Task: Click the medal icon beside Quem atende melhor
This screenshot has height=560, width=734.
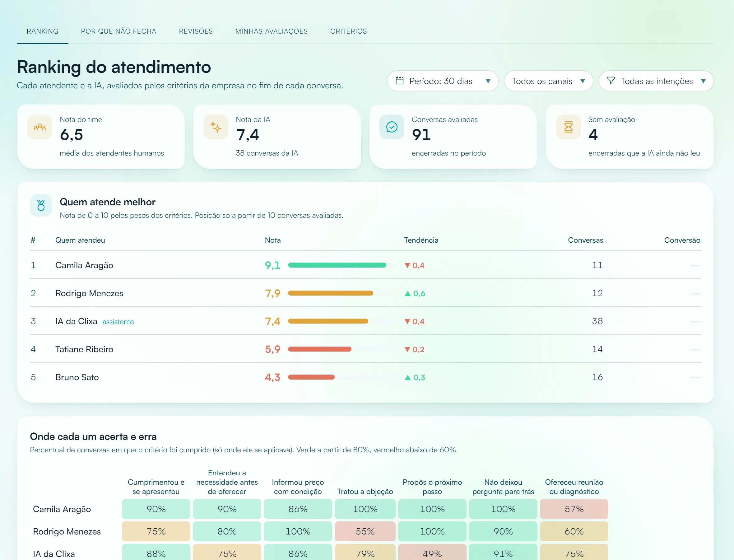Action: point(41,205)
